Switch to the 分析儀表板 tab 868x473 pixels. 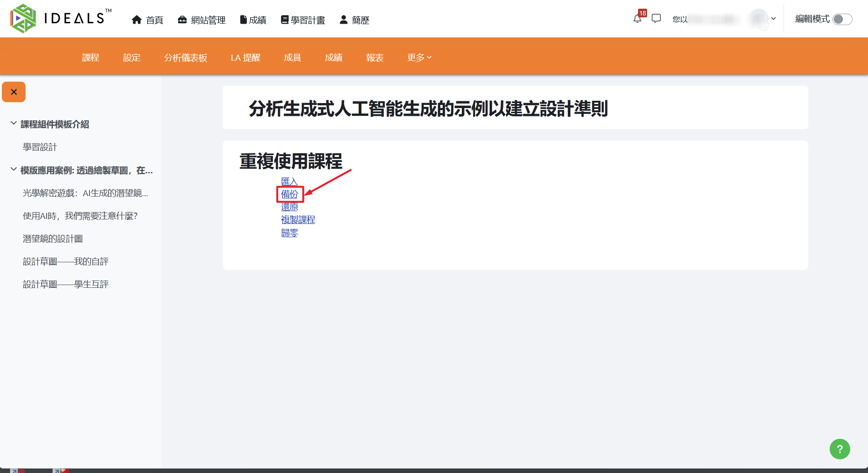click(x=186, y=57)
